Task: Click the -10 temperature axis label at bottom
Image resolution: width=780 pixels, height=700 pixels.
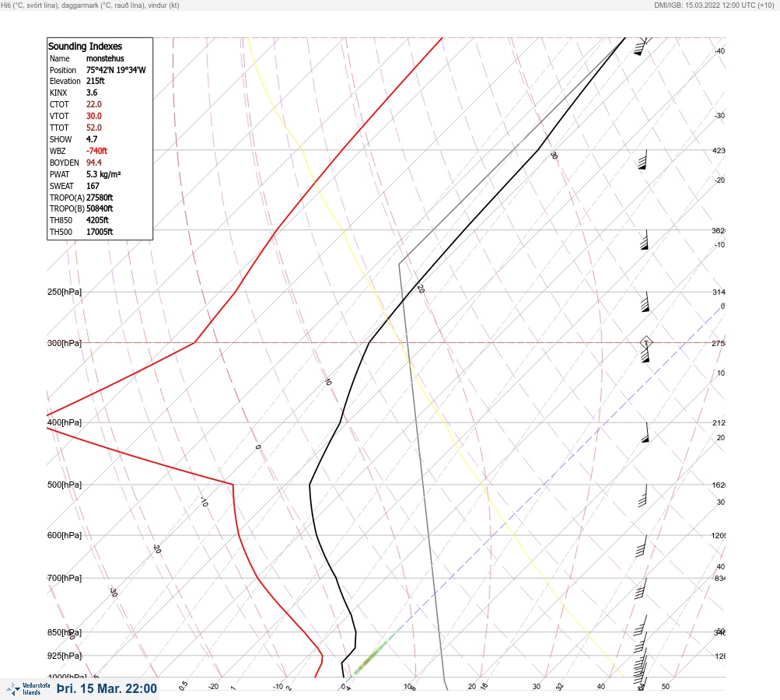Action: [278, 687]
